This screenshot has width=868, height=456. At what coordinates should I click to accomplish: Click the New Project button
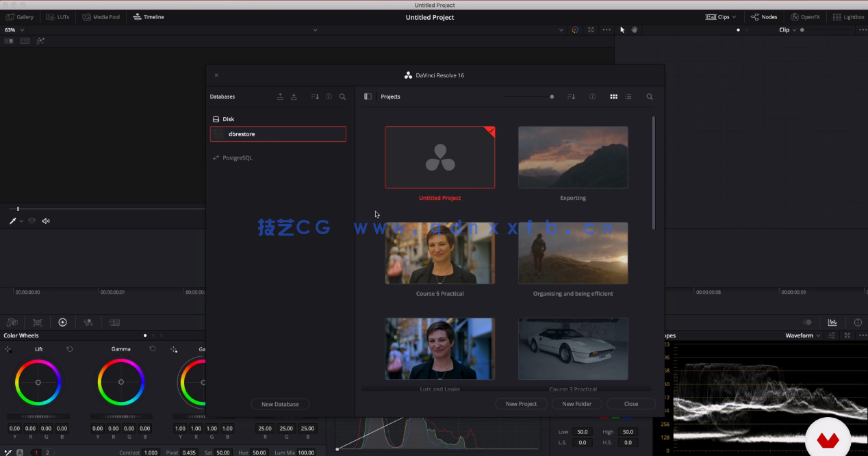tap(521, 403)
